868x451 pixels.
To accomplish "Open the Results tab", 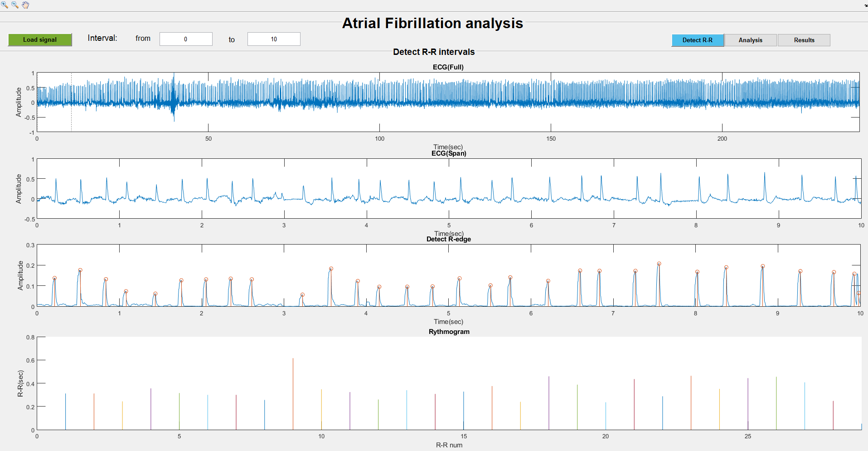I will pos(804,40).
